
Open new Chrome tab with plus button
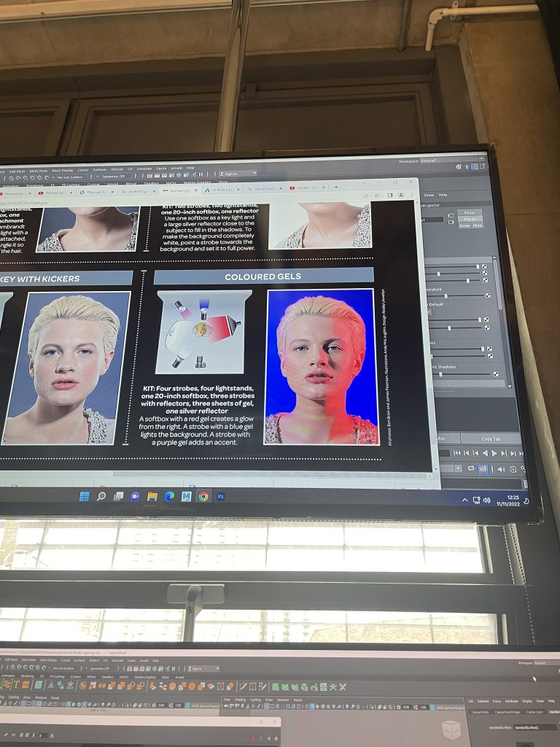(335, 187)
